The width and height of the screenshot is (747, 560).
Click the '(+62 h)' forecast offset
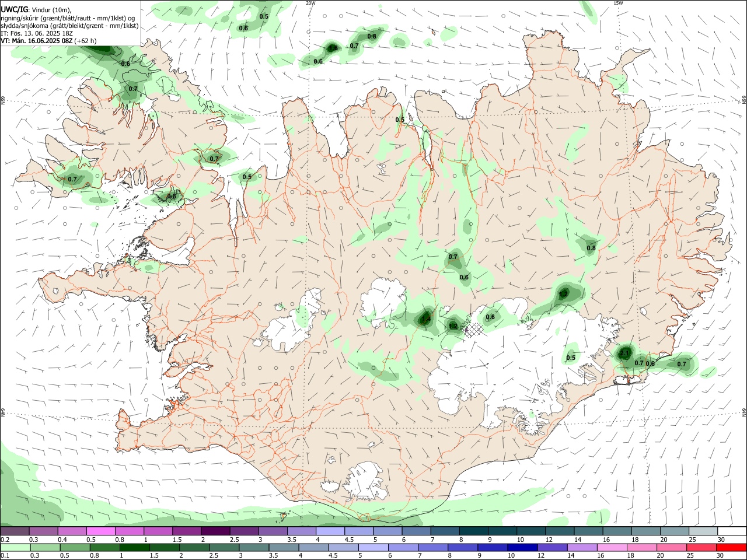86,41
